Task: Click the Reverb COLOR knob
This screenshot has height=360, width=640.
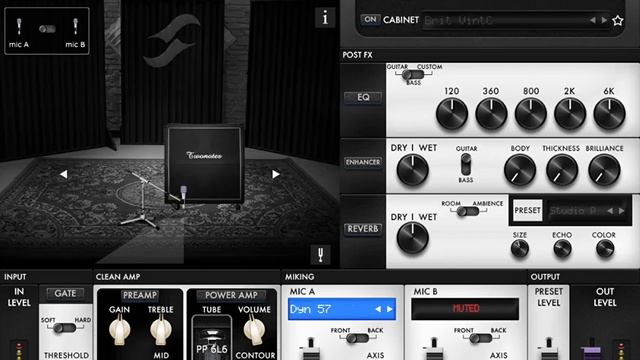Action: click(x=604, y=249)
